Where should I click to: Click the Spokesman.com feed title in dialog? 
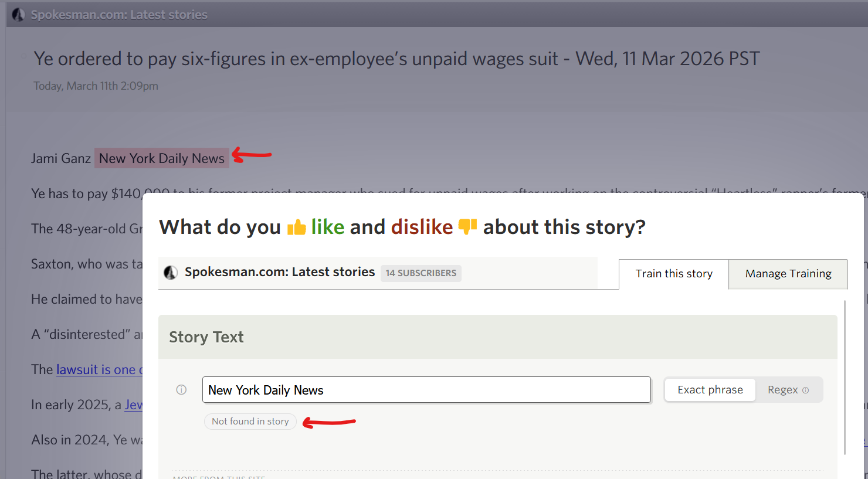pyautogui.click(x=279, y=272)
